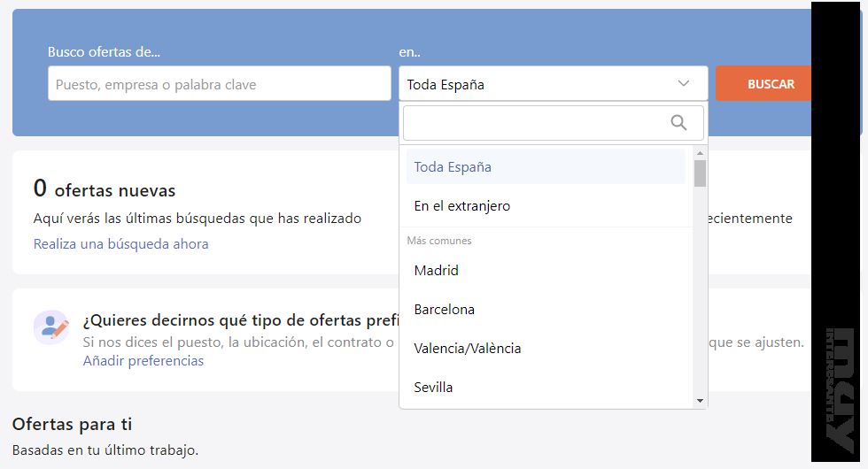Click the scrollbar down arrow in the location list
This screenshot has height=469, width=868.
[700, 401]
